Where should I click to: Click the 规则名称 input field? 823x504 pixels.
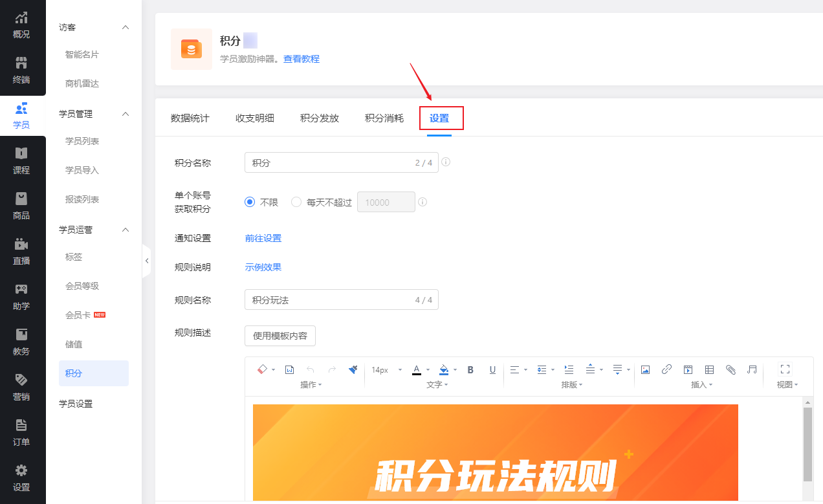pos(342,300)
